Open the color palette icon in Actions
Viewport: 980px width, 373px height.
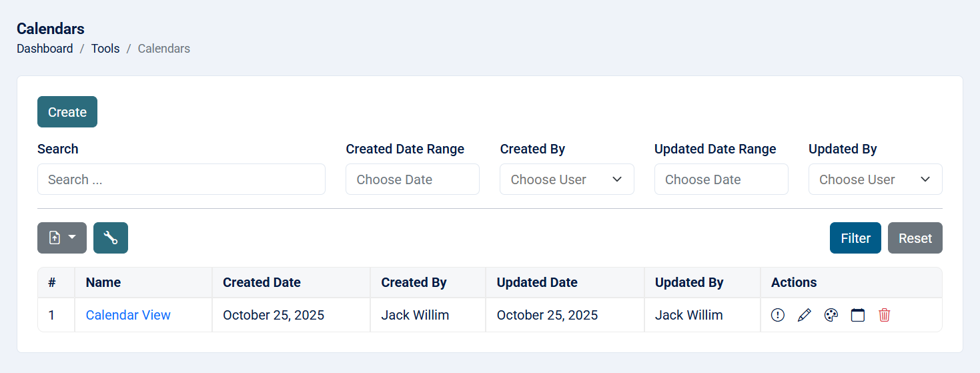pos(831,315)
